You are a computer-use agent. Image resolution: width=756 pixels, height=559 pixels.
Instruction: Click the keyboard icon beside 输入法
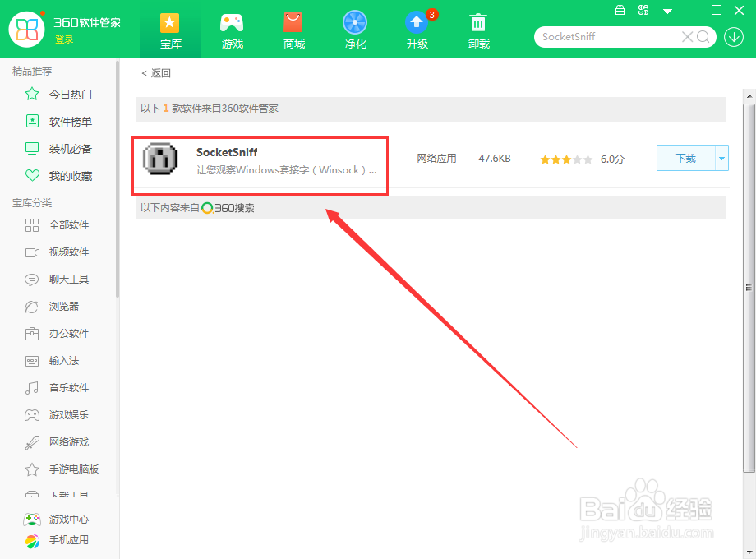pos(32,361)
